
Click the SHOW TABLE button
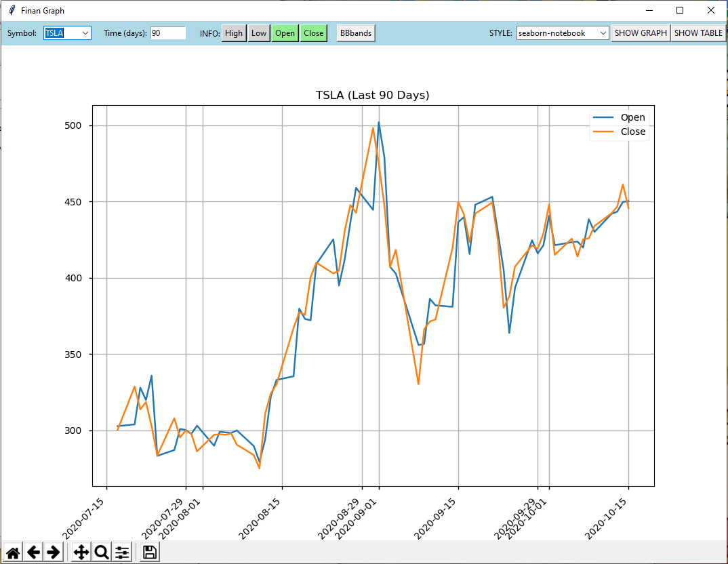[x=698, y=33]
